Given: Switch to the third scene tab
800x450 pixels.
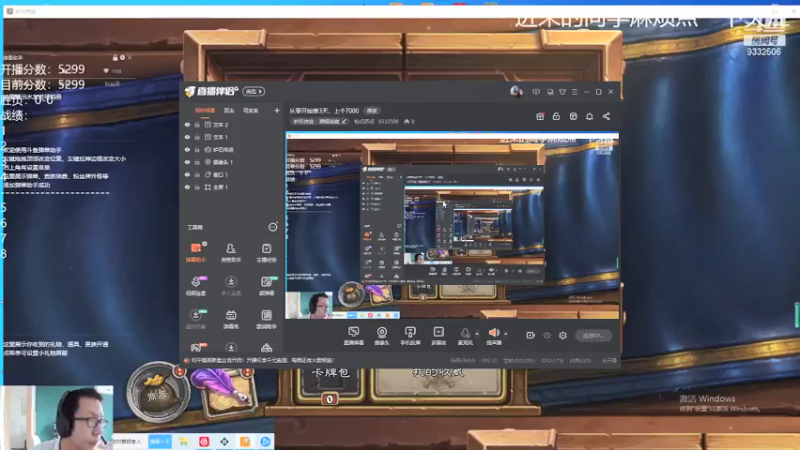Looking at the screenshot, I should pyautogui.click(x=250, y=111).
